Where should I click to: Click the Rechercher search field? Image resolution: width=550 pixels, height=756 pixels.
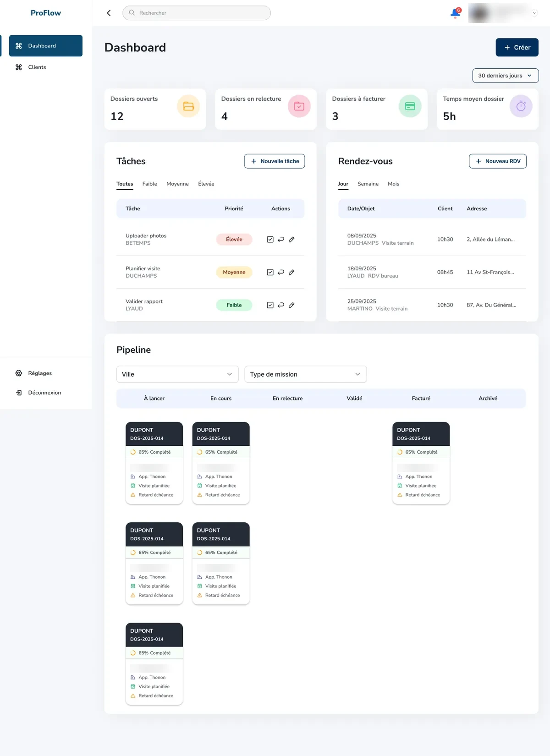tap(197, 13)
